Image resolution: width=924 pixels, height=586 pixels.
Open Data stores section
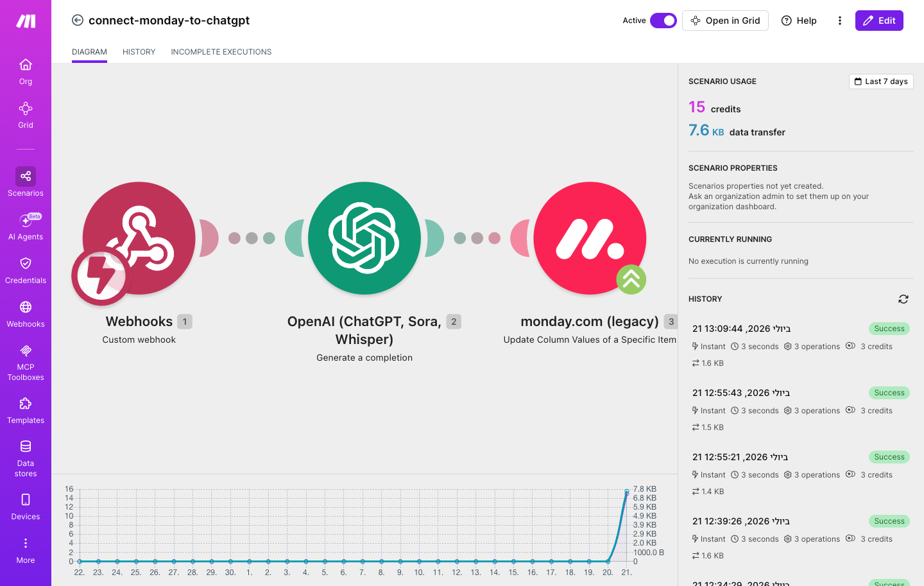(x=26, y=458)
